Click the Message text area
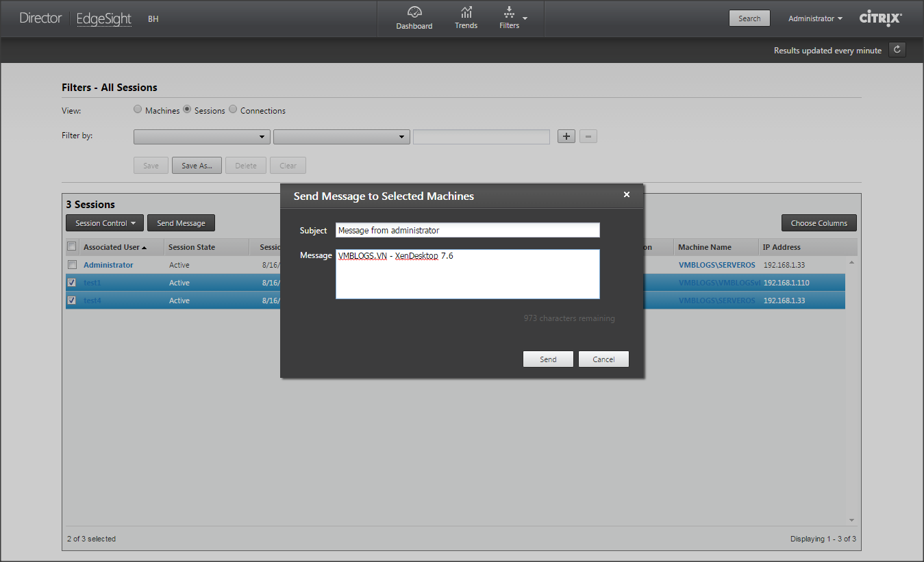 pyautogui.click(x=467, y=277)
